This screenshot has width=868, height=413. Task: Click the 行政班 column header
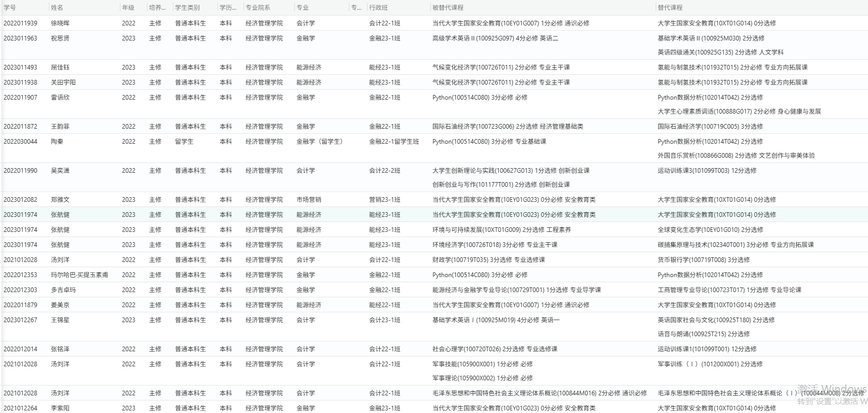(378, 8)
